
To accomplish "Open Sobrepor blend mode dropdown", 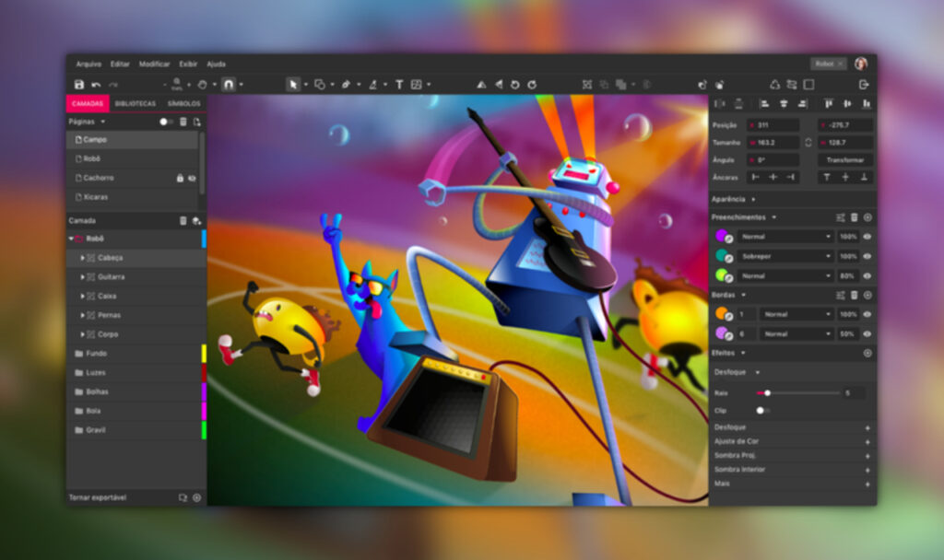I will pos(785,256).
